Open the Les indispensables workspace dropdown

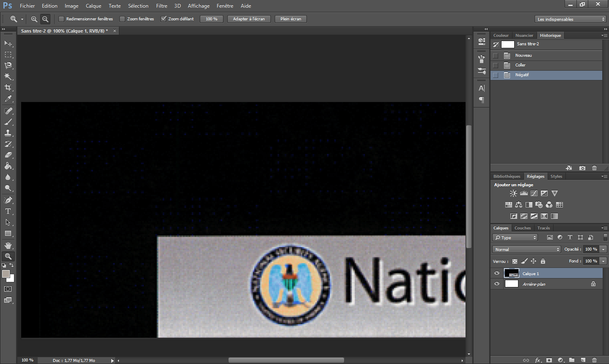[570, 19]
